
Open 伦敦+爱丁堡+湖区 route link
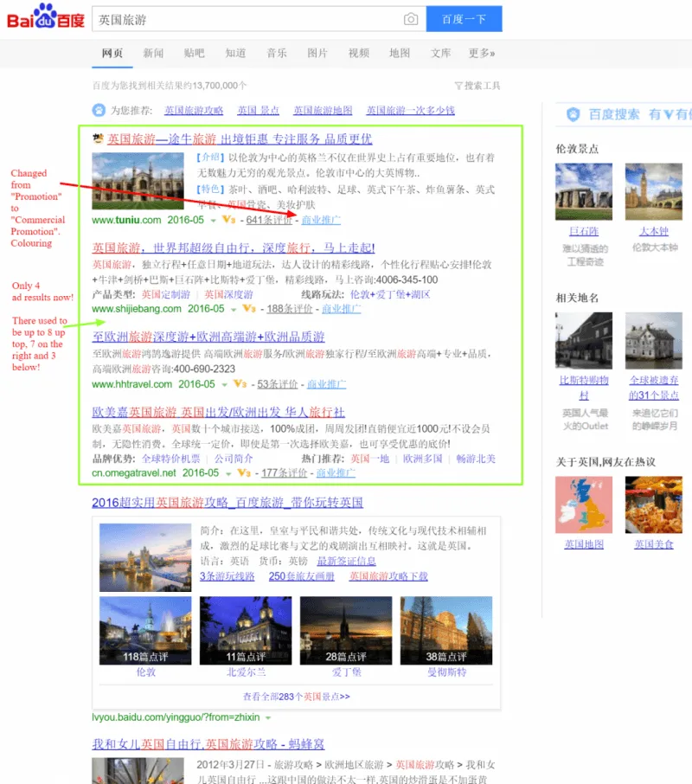pyautogui.click(x=390, y=294)
